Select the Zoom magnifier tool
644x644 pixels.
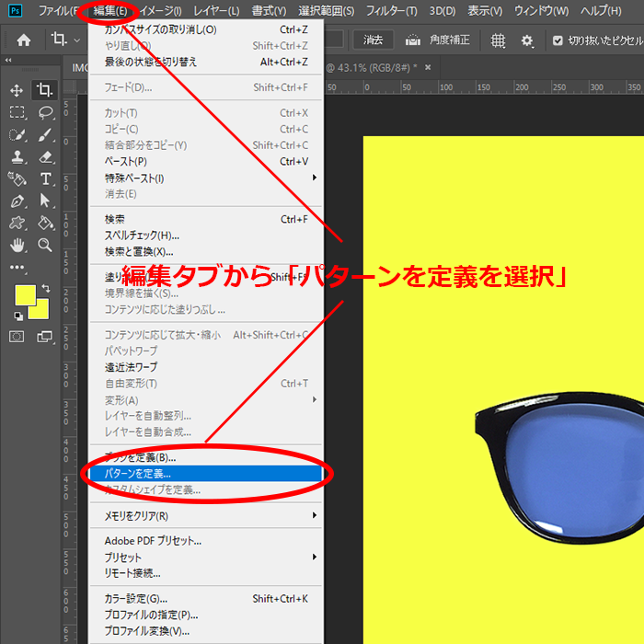pos(45,245)
